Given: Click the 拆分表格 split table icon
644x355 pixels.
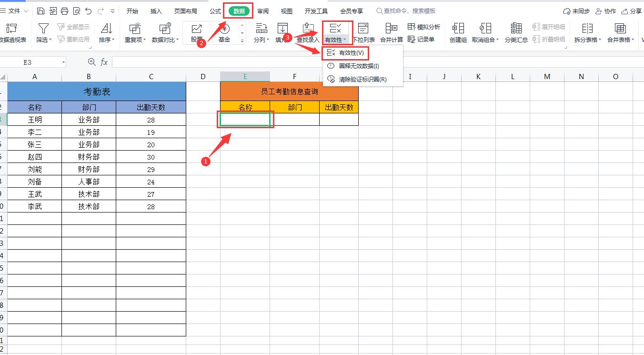Looking at the screenshot, I should click(587, 29).
